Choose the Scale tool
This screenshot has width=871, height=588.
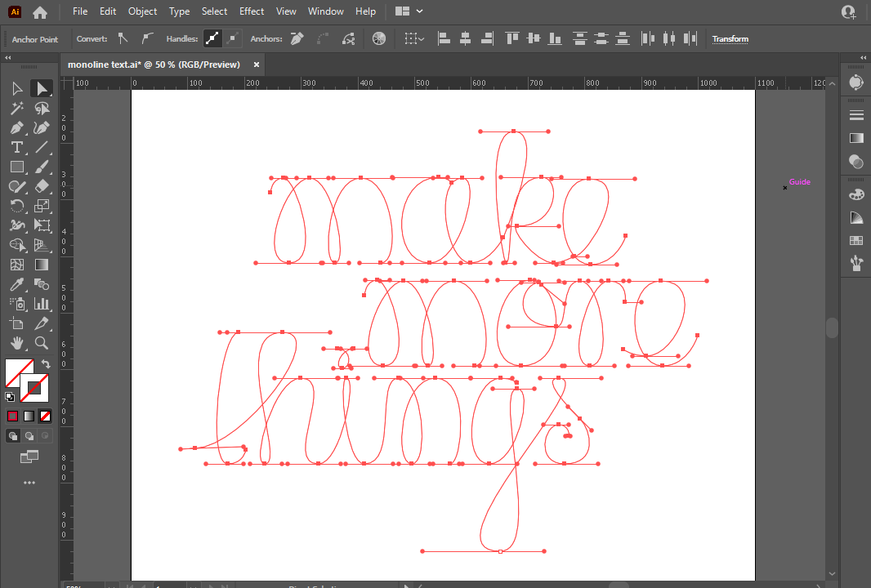tap(42, 206)
